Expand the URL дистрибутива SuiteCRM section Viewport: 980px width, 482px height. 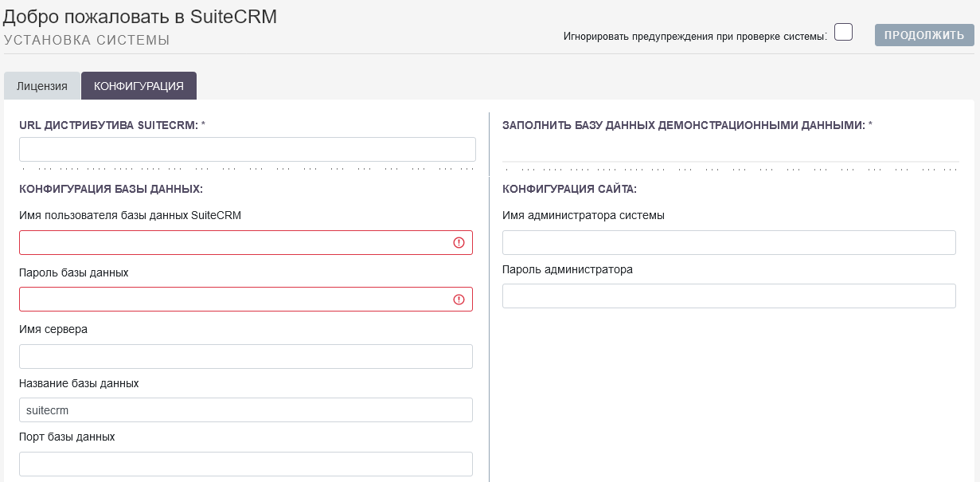click(108, 124)
